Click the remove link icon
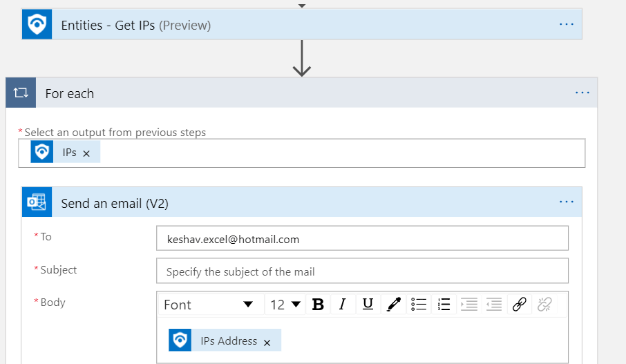 pyautogui.click(x=544, y=305)
